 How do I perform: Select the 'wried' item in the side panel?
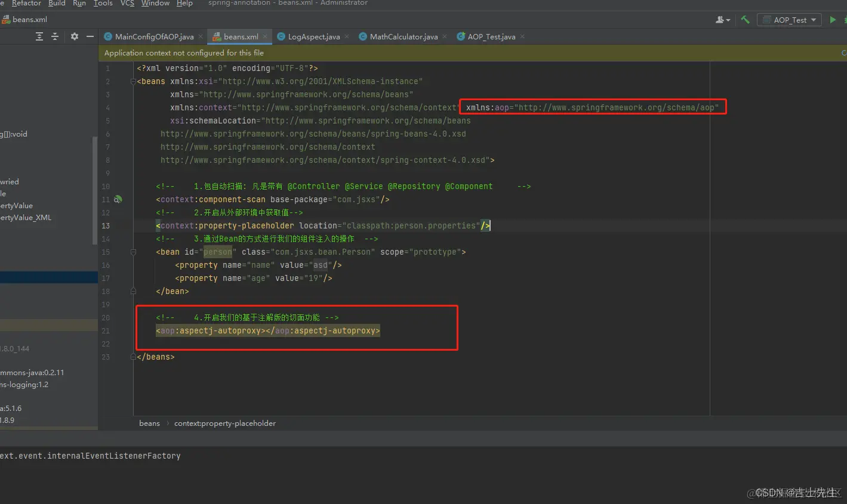click(10, 182)
